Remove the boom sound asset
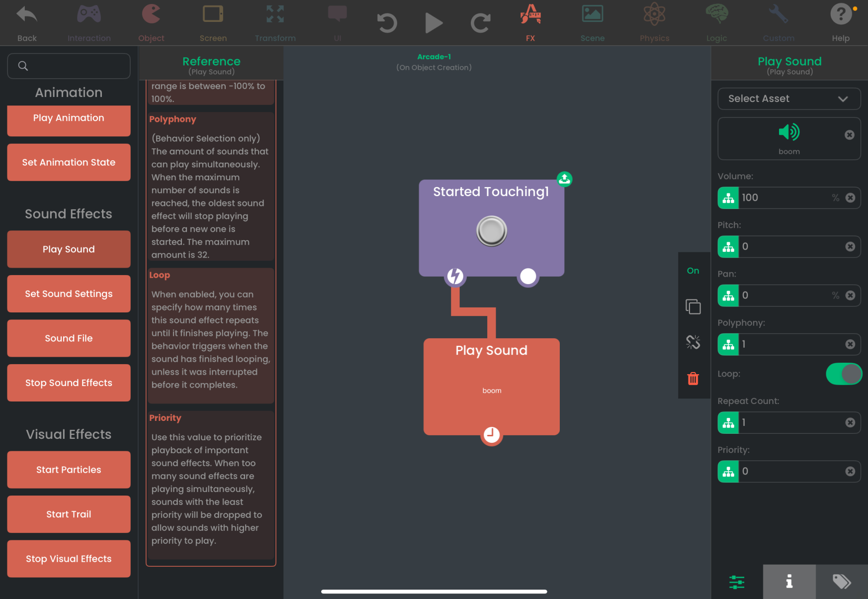 pos(849,135)
